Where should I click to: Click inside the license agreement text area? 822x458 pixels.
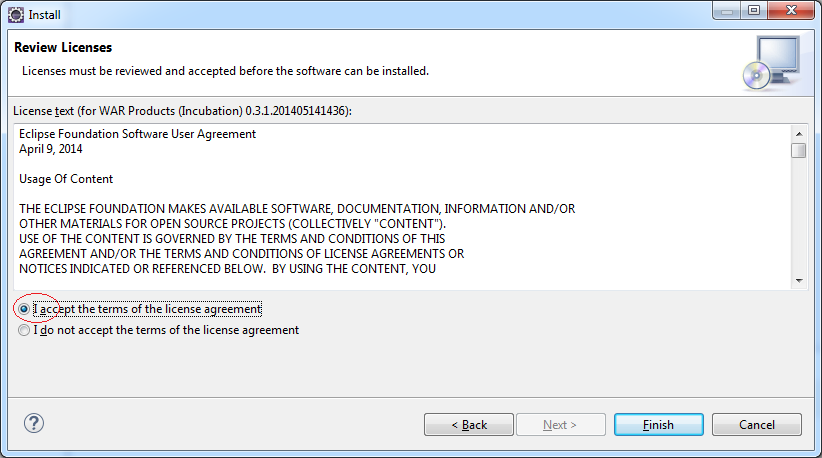(402, 207)
